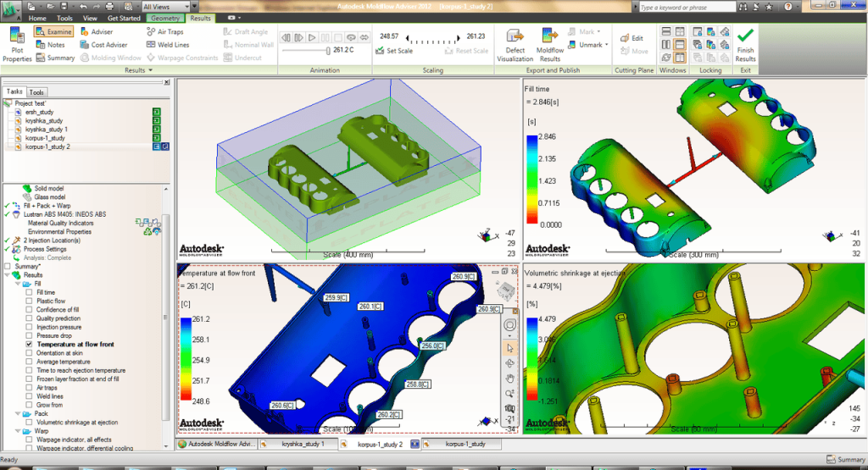The width and height of the screenshot is (868, 470).
Task: Open Plot Properties in the ribbon
Action: click(17, 44)
